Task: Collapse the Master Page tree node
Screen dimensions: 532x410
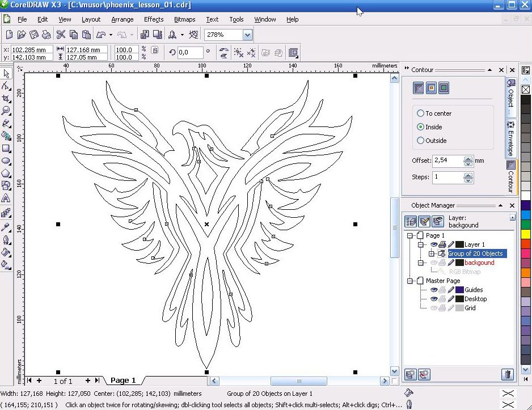Action: pos(411,281)
